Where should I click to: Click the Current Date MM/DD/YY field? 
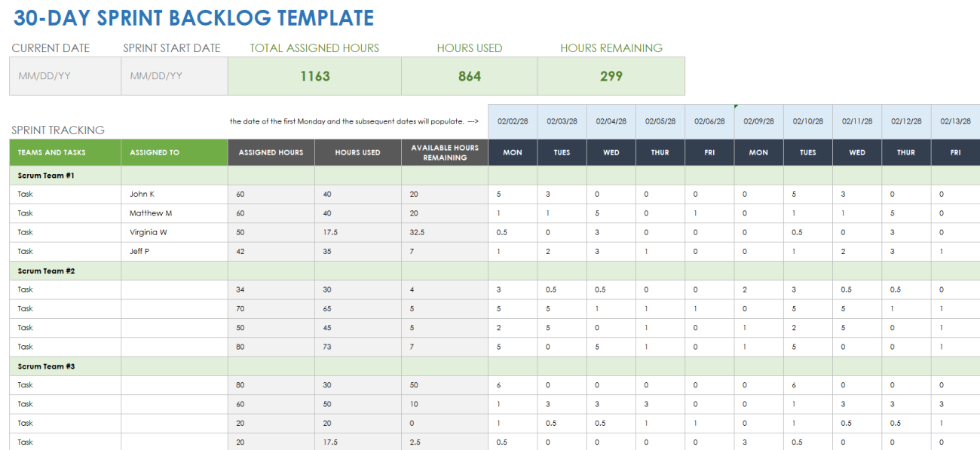point(65,75)
